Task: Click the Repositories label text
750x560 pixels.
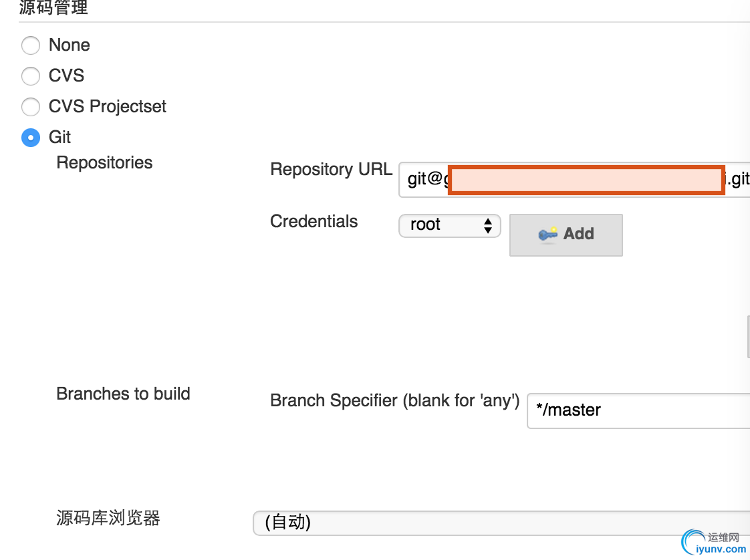Action: point(104,163)
